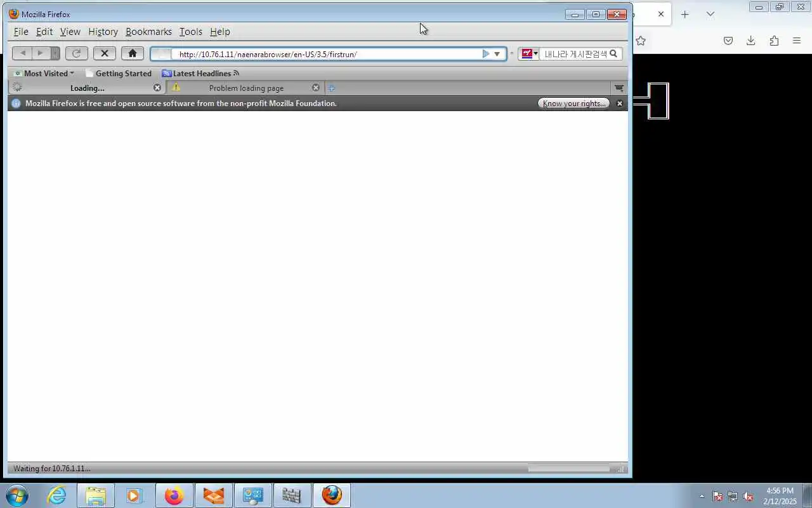
Task: Open the search engine selector dropdown
Action: pos(530,54)
